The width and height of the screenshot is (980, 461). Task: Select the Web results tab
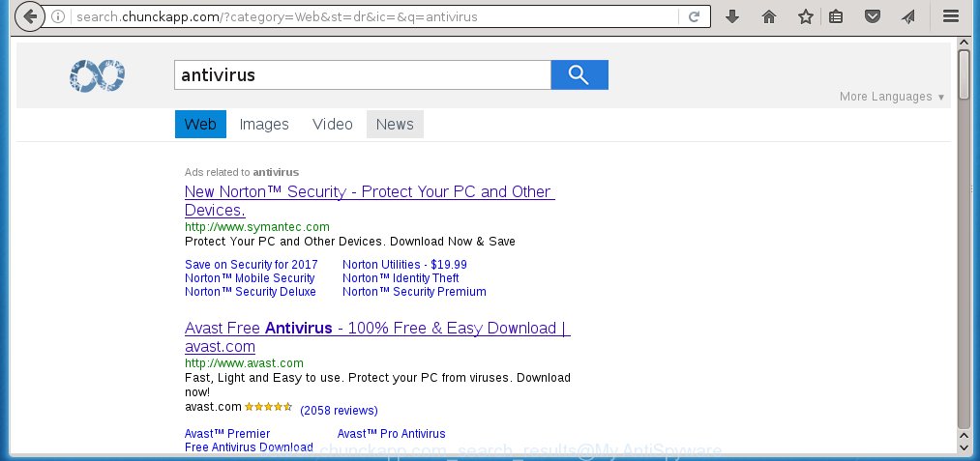[200, 125]
